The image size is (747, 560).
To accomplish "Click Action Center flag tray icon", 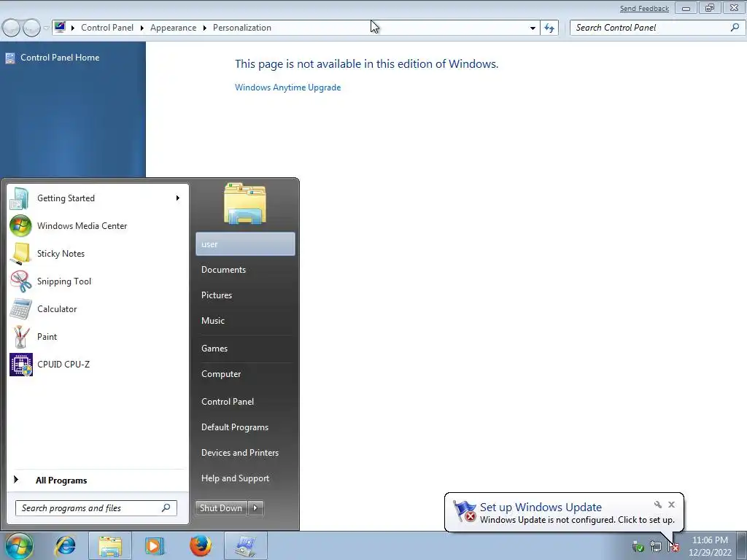I will point(673,546).
